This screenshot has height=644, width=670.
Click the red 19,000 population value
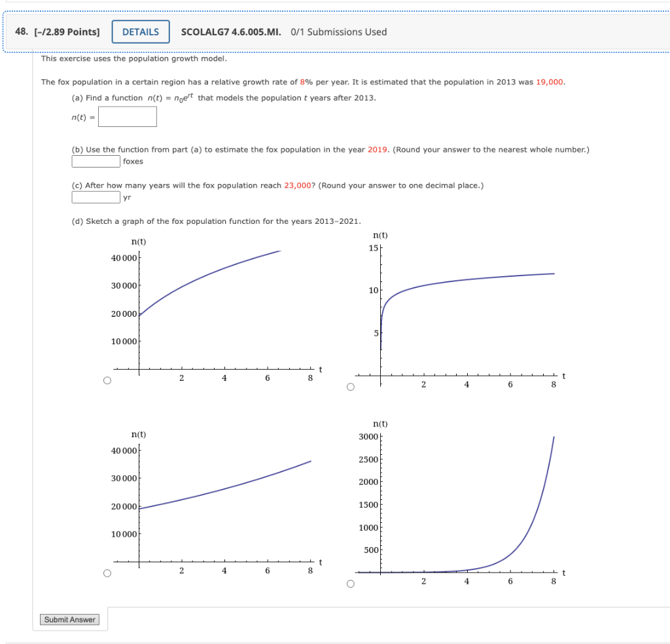(550, 82)
